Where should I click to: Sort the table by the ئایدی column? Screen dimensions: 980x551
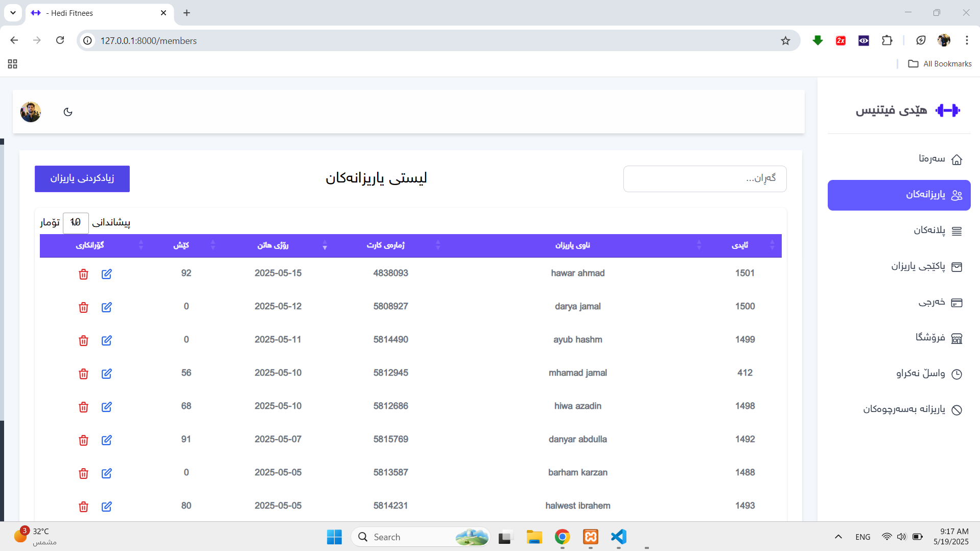740,245
